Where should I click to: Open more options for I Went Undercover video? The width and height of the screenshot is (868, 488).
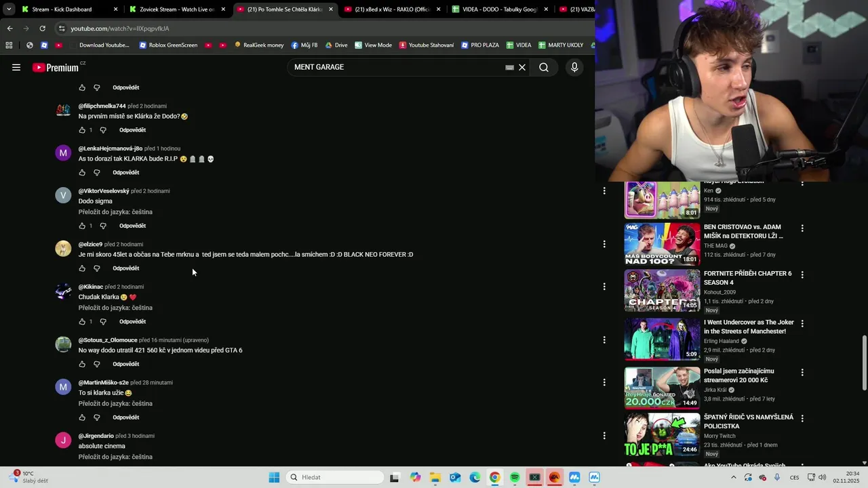tap(802, 324)
